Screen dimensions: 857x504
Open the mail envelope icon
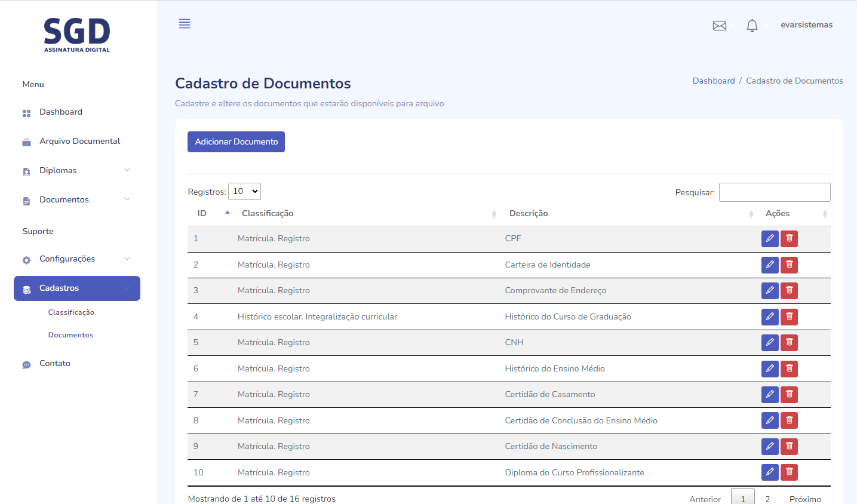720,26
